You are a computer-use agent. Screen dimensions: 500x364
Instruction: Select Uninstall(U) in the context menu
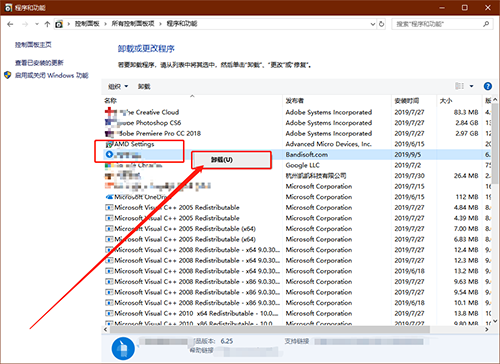click(x=231, y=160)
